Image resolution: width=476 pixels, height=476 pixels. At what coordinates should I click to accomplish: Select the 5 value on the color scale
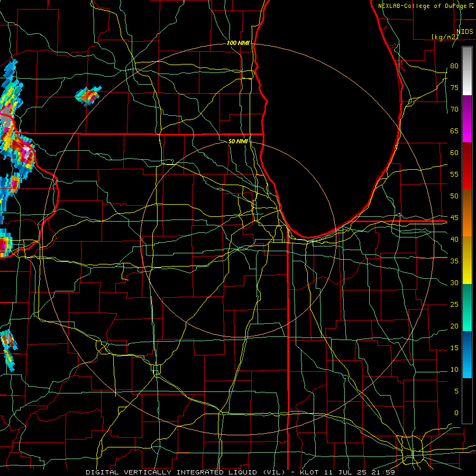tap(456, 391)
